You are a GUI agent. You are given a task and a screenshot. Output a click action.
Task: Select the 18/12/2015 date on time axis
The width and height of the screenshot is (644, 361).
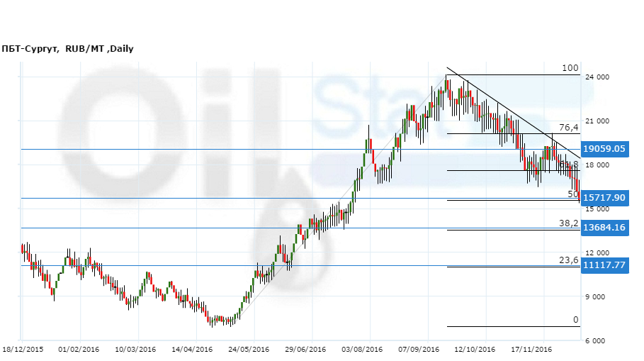[x=22, y=350]
